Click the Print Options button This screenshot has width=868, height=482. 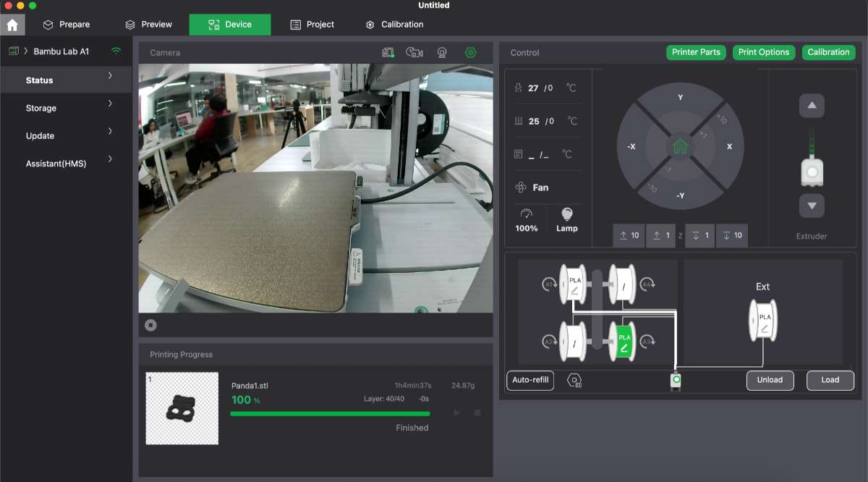(763, 52)
